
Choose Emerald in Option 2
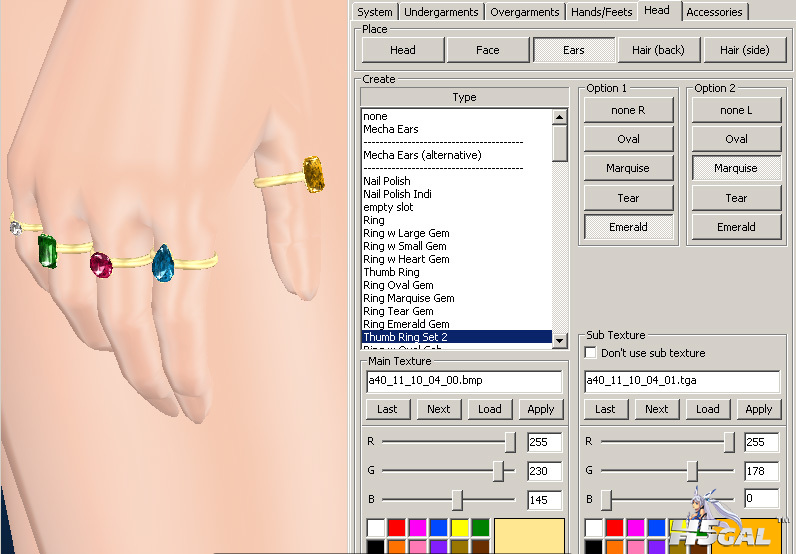tap(736, 227)
